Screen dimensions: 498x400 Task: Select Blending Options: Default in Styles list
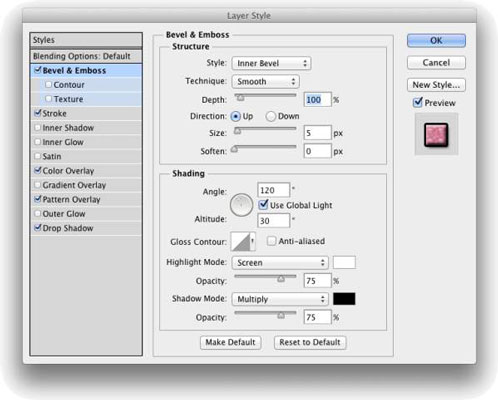[86, 56]
